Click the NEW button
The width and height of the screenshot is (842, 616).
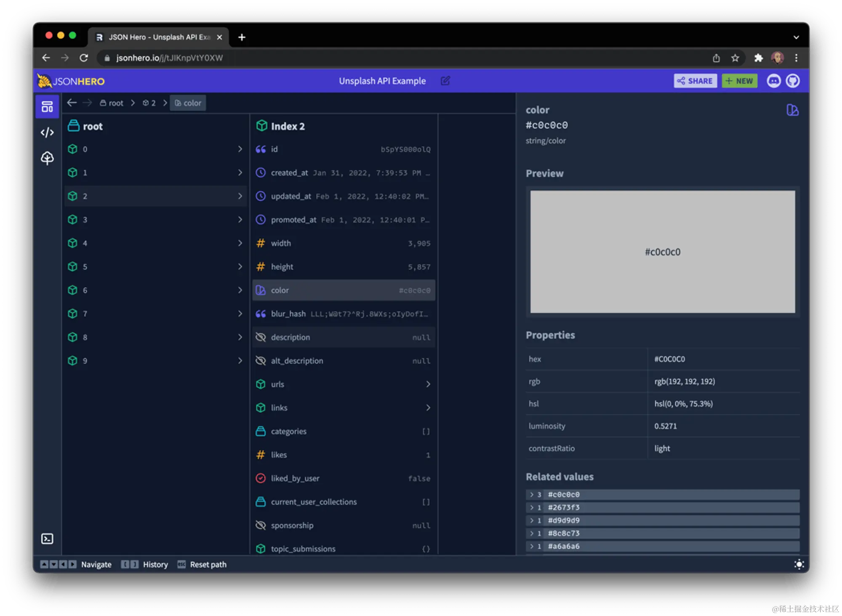(x=739, y=81)
